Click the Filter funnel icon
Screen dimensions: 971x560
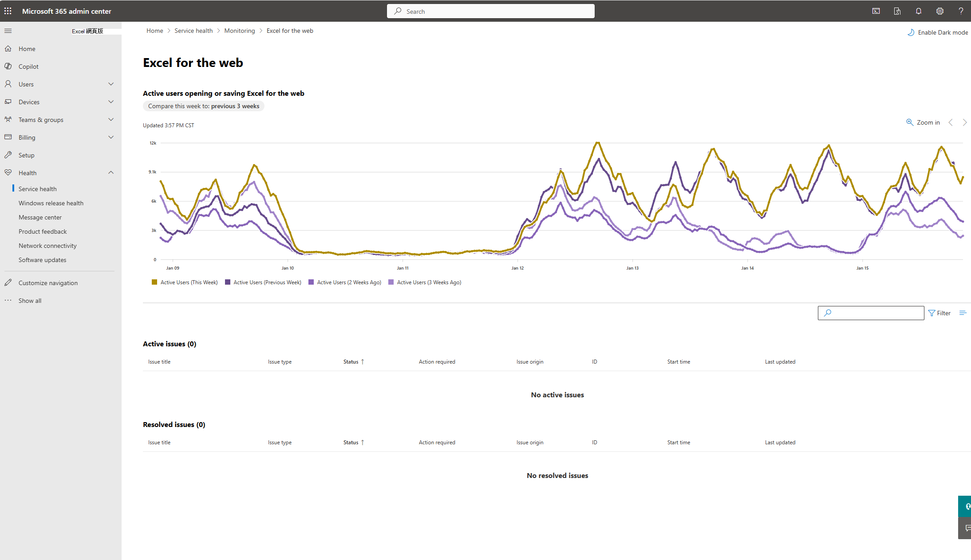932,313
